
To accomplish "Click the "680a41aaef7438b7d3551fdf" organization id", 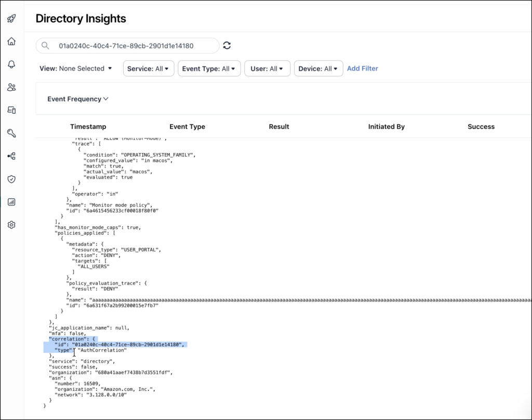I will coord(134,373).
